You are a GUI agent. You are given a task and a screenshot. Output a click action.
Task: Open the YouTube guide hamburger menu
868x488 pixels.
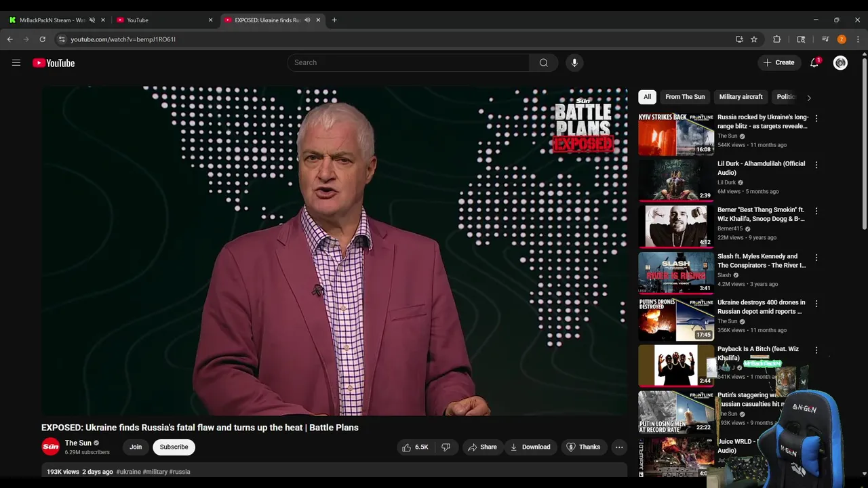click(x=16, y=62)
